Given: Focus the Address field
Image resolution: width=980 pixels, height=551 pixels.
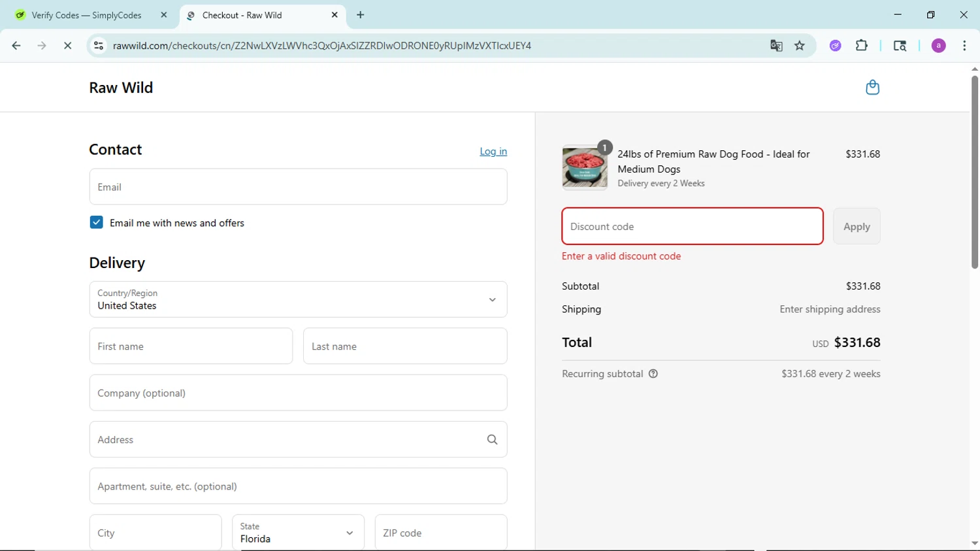Looking at the screenshot, I should click(298, 439).
